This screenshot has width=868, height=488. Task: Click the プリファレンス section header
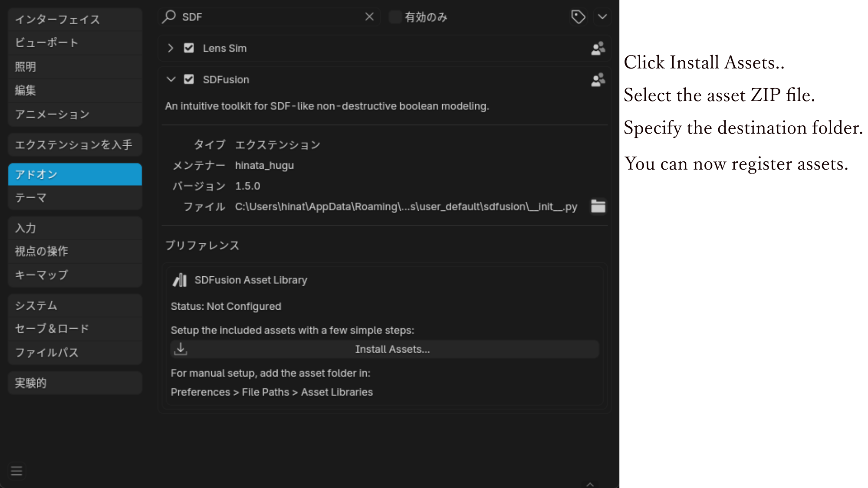click(202, 246)
